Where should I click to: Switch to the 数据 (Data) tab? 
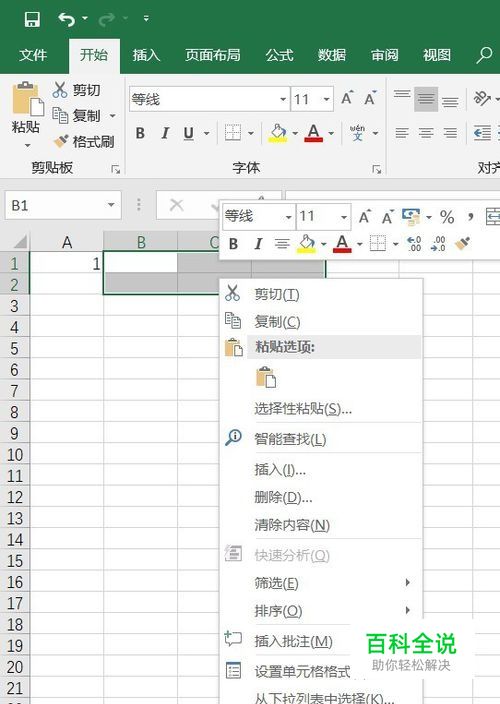tap(332, 55)
